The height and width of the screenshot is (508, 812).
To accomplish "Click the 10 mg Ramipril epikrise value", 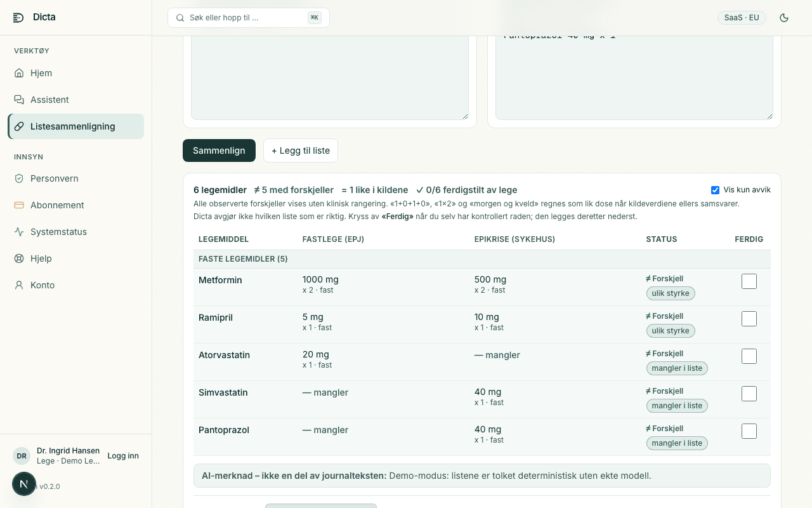I will 487,317.
